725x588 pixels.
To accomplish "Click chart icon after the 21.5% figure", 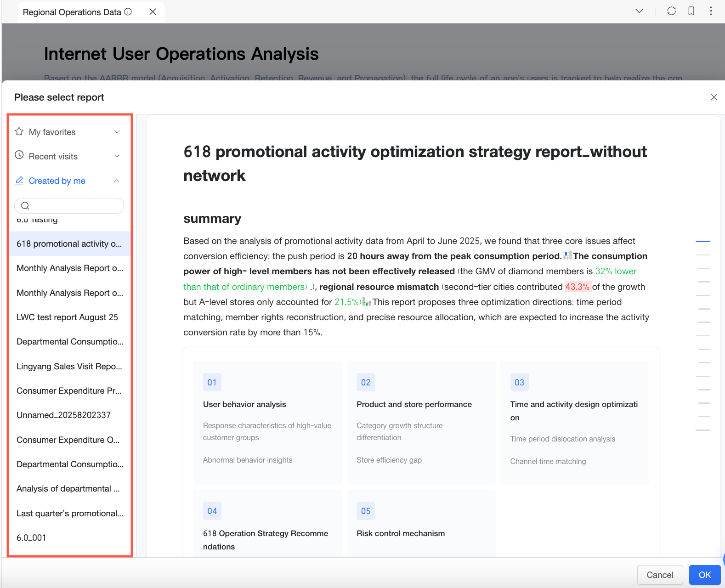I will [x=367, y=302].
